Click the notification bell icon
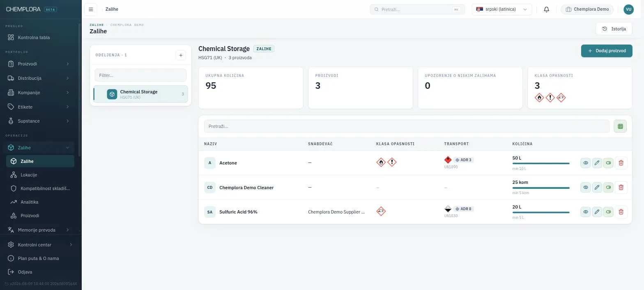644x290 pixels. 546,9
